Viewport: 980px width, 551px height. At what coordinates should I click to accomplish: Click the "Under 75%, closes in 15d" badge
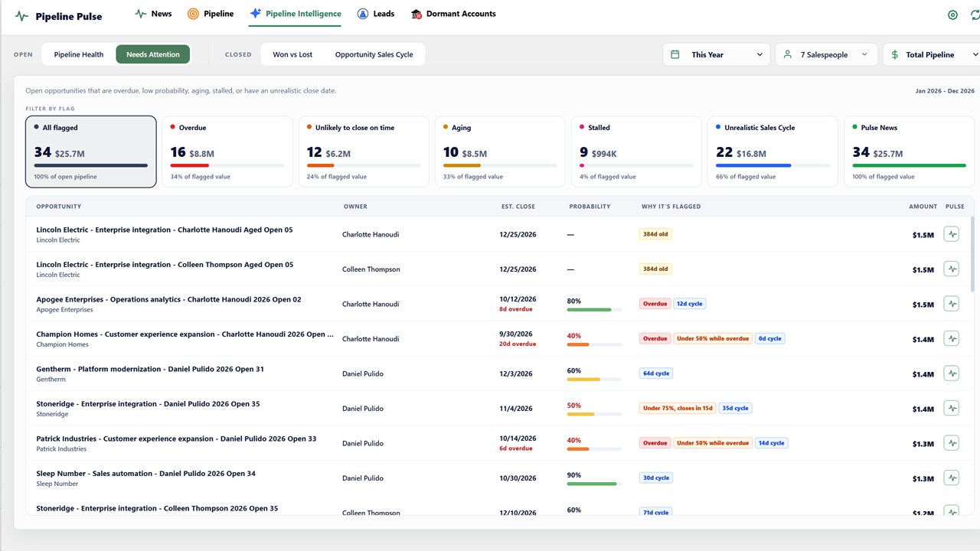coord(678,409)
